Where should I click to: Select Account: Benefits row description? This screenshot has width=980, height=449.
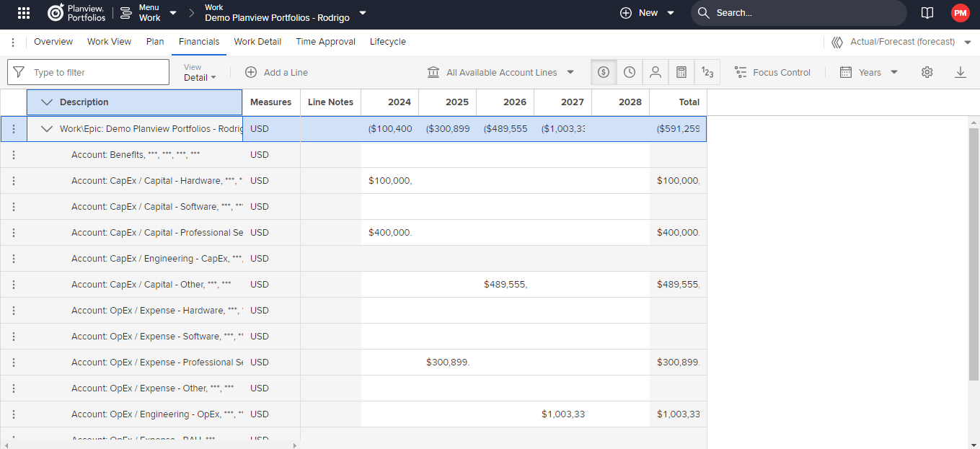[x=136, y=155]
